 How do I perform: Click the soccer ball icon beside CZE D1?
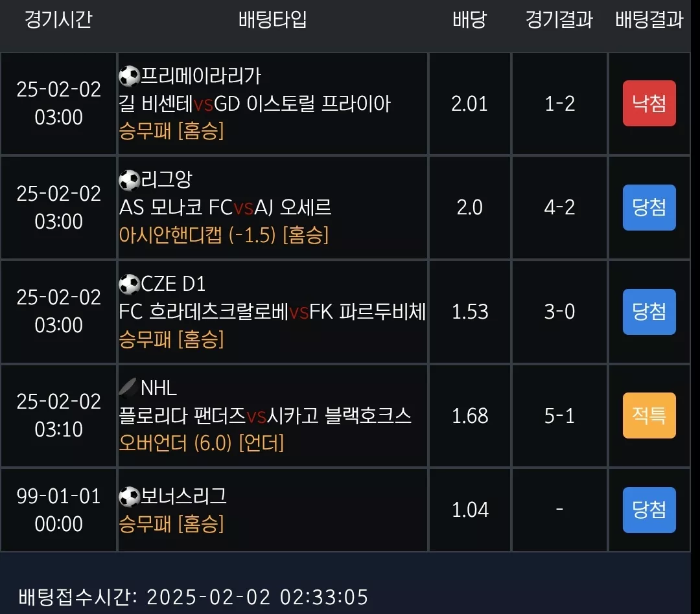(130, 284)
